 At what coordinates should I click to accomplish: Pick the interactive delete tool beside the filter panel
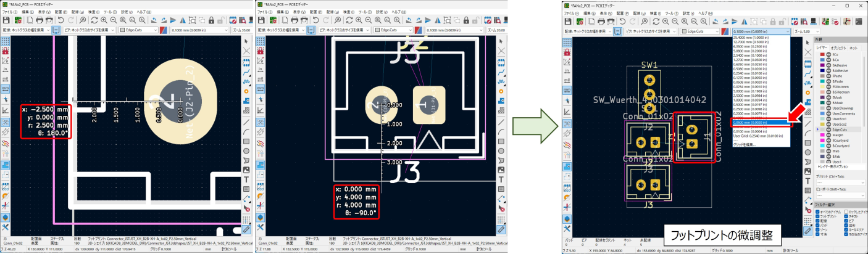809,209
